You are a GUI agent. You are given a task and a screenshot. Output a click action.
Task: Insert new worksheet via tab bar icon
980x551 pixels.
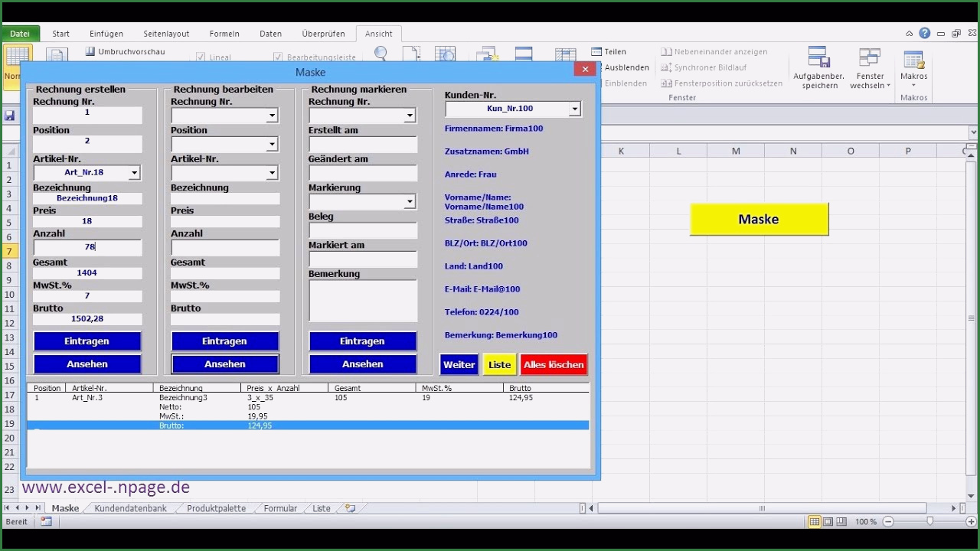(x=350, y=508)
